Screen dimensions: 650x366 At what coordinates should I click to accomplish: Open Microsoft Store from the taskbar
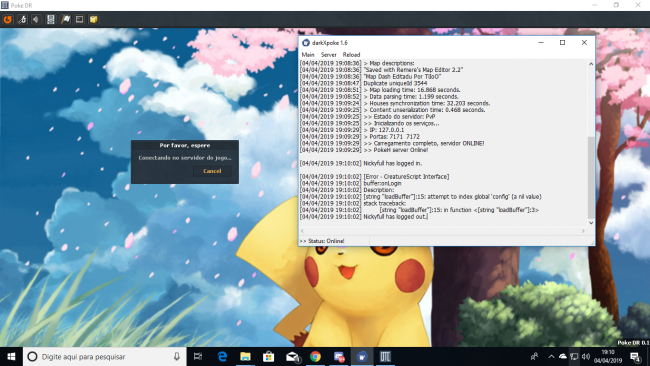pos(269,356)
